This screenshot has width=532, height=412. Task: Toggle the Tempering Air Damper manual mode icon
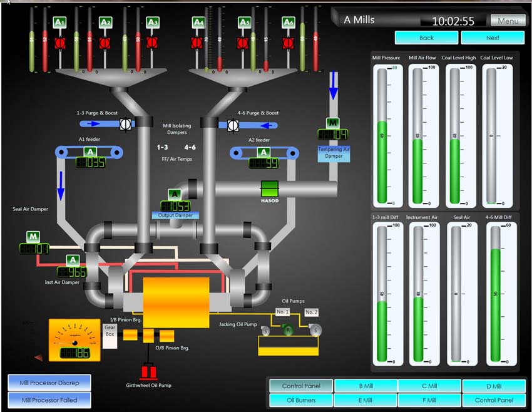point(333,123)
